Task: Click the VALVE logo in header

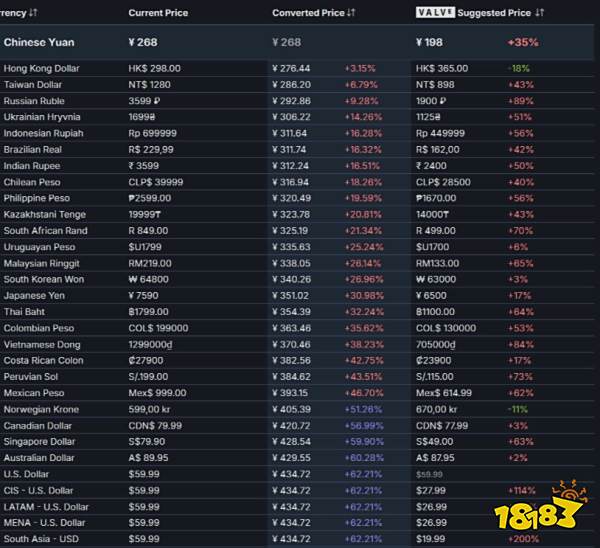Action: tap(435, 13)
